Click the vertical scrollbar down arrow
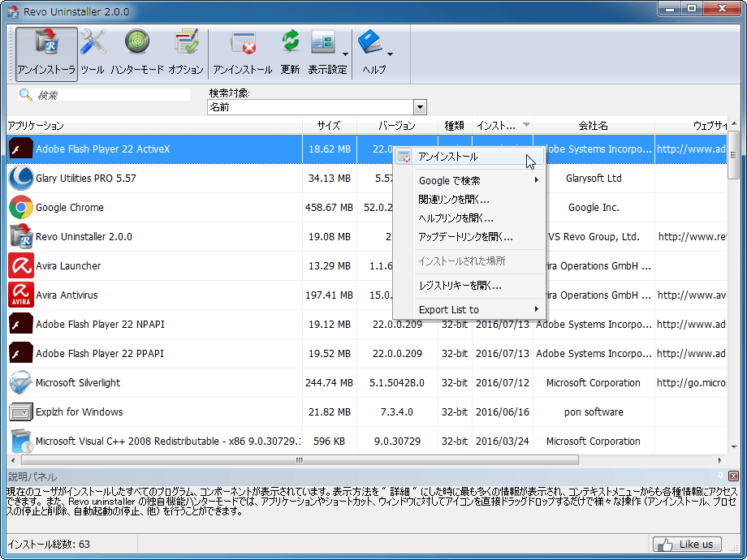This screenshot has height=560, width=747. [x=734, y=447]
